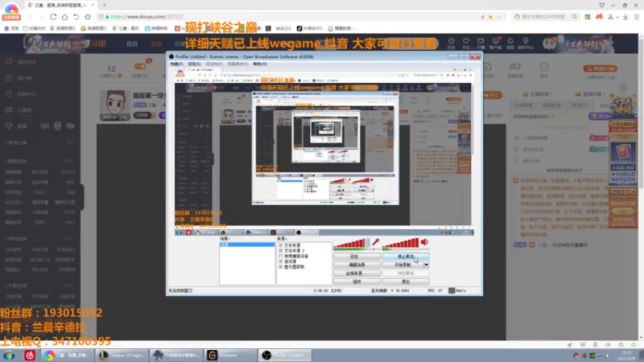This screenshot has height=362, width=644.
Task: Expand the address bar dropdown chevron
Action: (498, 17)
